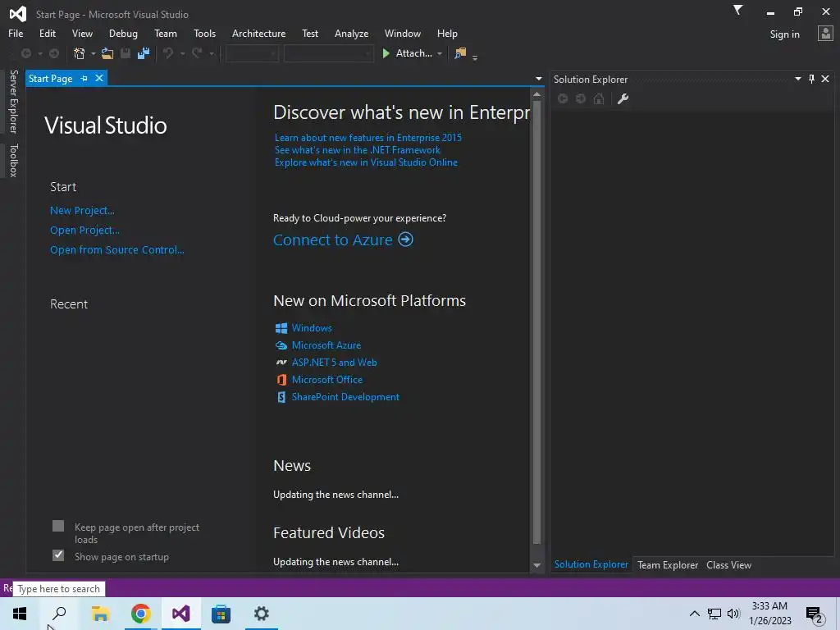Open the document tab list dropdown

point(539,79)
